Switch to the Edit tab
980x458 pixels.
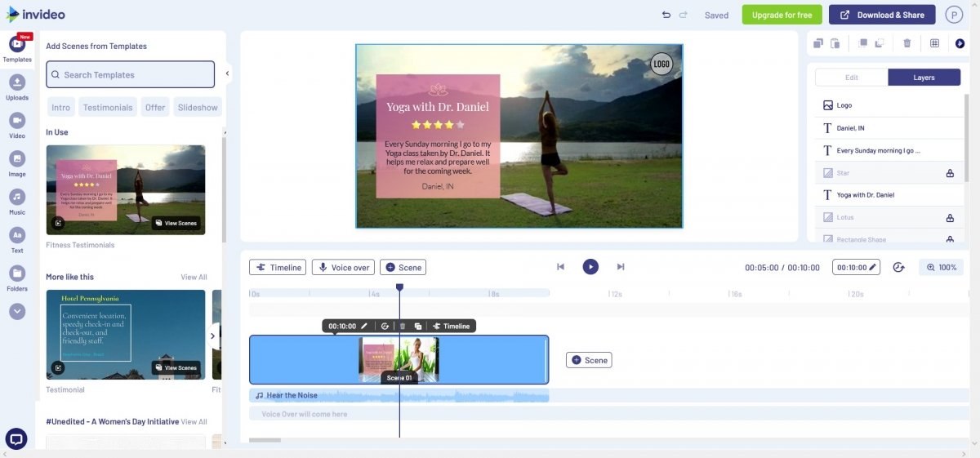point(852,78)
